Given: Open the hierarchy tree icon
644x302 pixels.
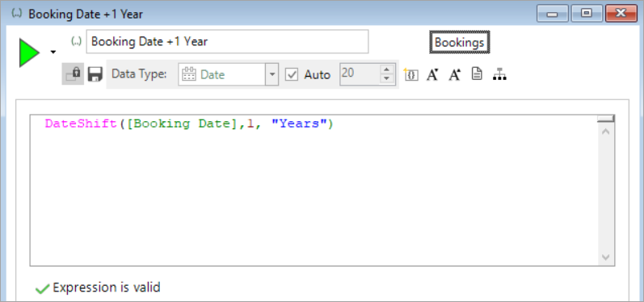Looking at the screenshot, I should pyautogui.click(x=499, y=74).
